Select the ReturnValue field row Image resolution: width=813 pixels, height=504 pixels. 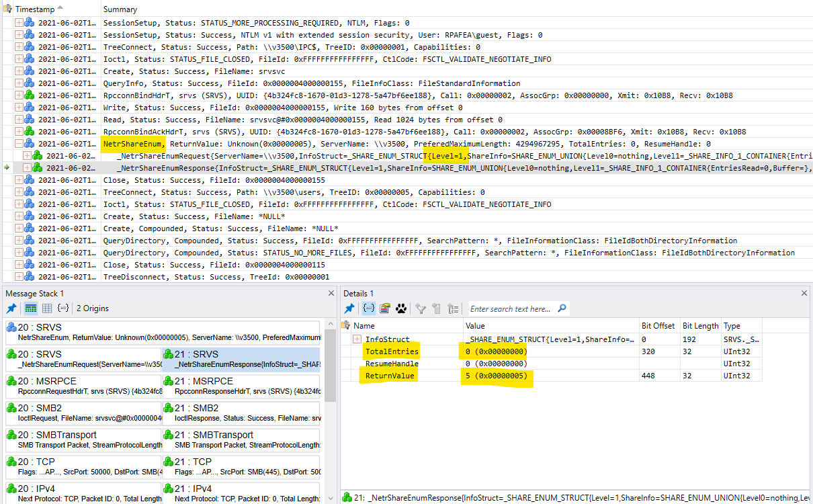551,376
